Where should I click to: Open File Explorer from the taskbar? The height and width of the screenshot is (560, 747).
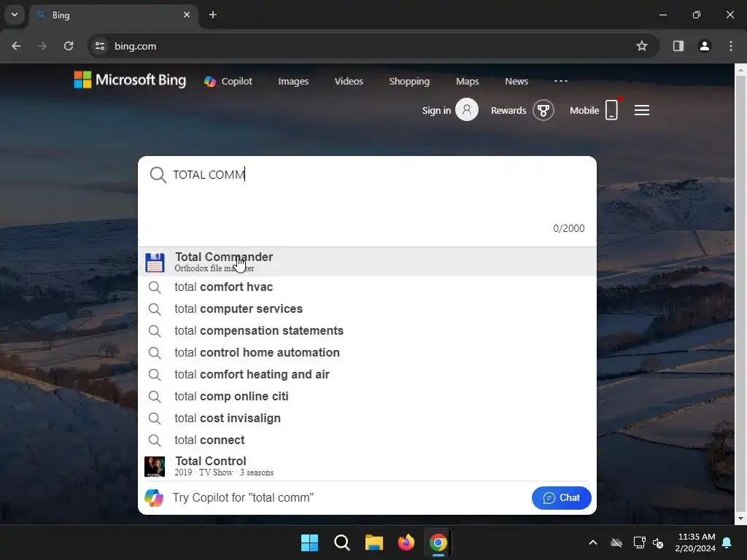tap(374, 542)
